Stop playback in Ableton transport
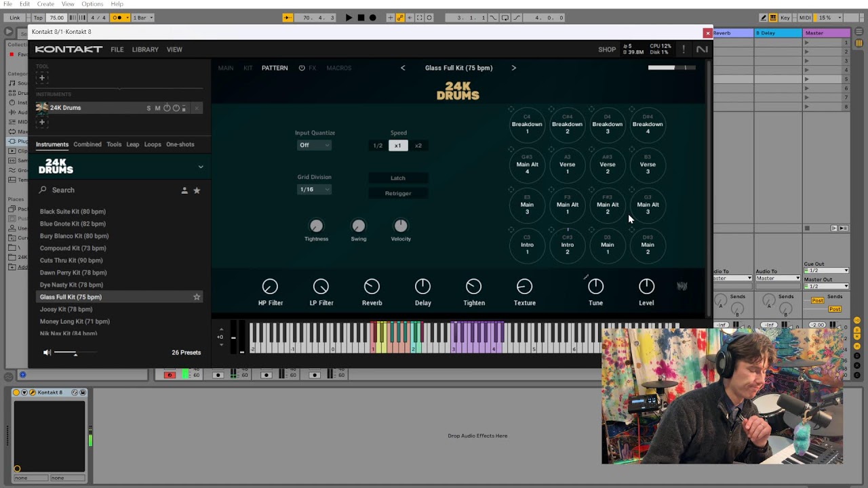This screenshot has width=868, height=488. pos(361,18)
